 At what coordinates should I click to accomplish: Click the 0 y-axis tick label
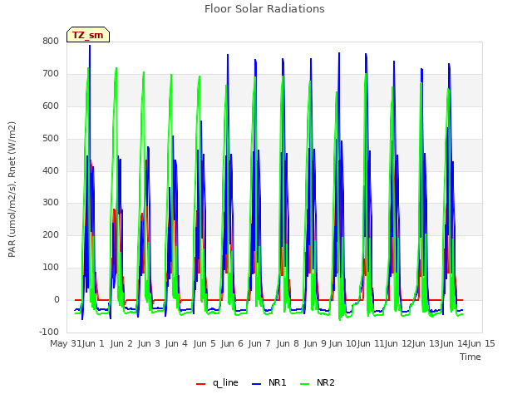57,299
